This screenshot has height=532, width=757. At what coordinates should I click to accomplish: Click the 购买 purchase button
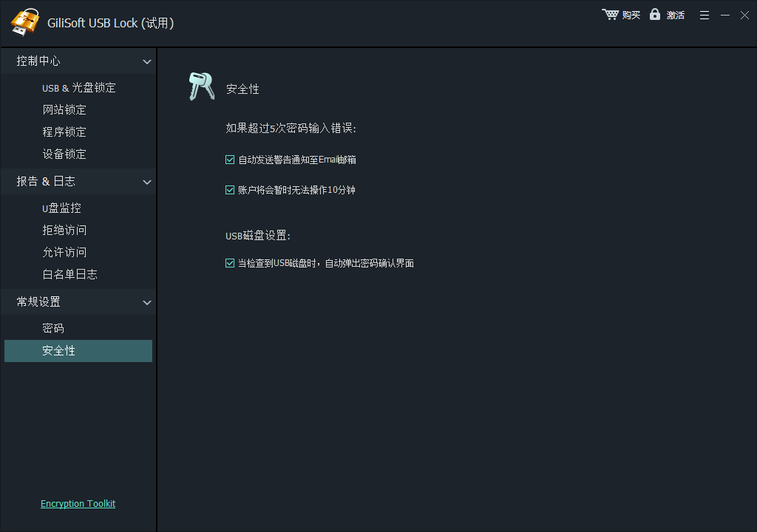[x=631, y=16]
